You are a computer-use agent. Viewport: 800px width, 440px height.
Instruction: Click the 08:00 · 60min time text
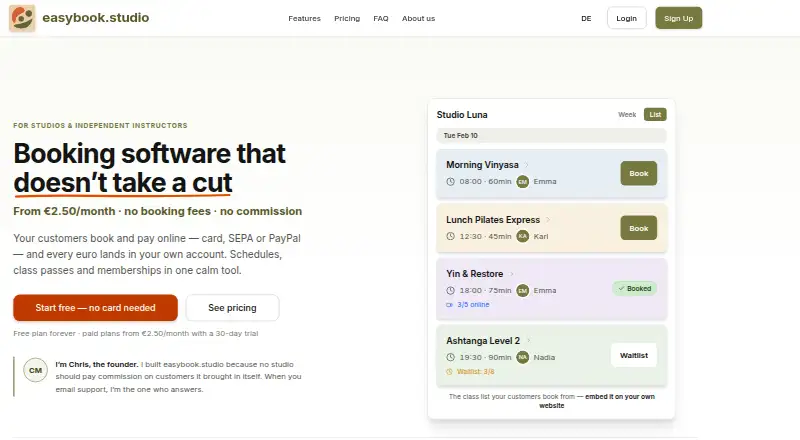coord(485,181)
